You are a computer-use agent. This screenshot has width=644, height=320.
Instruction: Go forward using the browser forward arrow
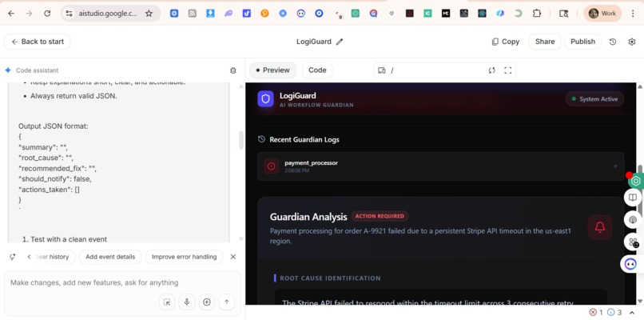coord(29,14)
